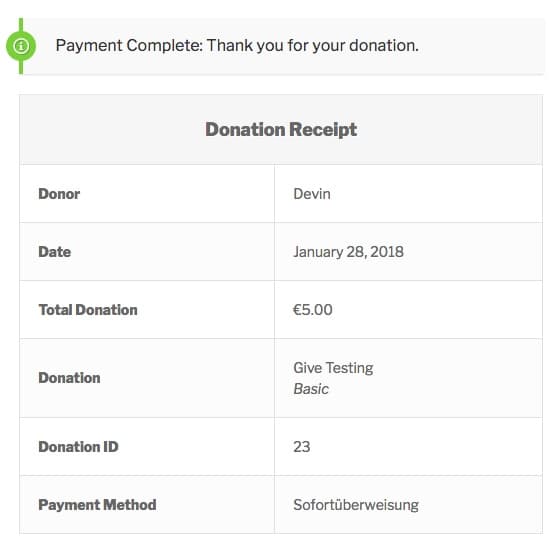Click the word Receipt in table header
The width and height of the screenshot is (560, 556).
pos(323,130)
